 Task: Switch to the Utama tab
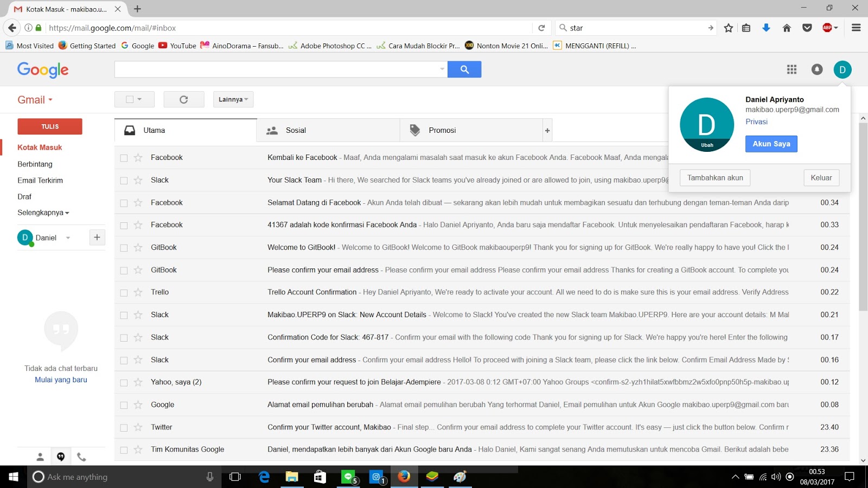186,131
